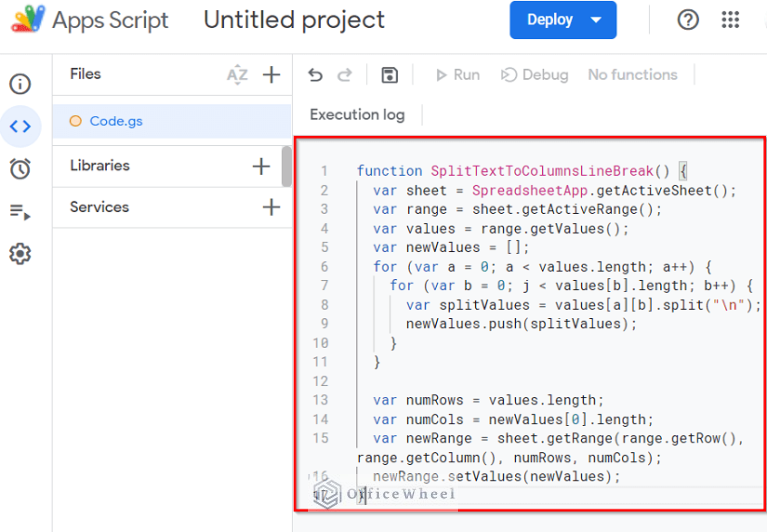767x532 pixels.
Task: Click line number 13 in gutter
Action: point(320,400)
